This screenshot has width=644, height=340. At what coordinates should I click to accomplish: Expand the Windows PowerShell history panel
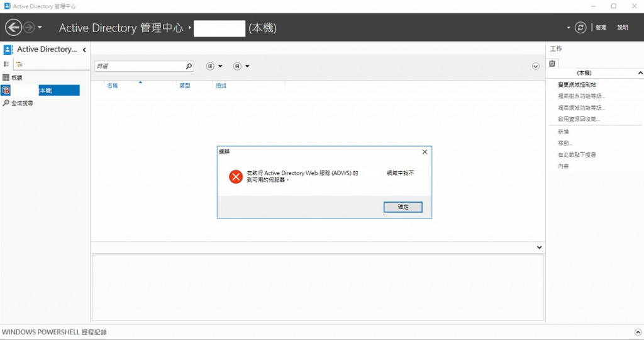[638, 332]
